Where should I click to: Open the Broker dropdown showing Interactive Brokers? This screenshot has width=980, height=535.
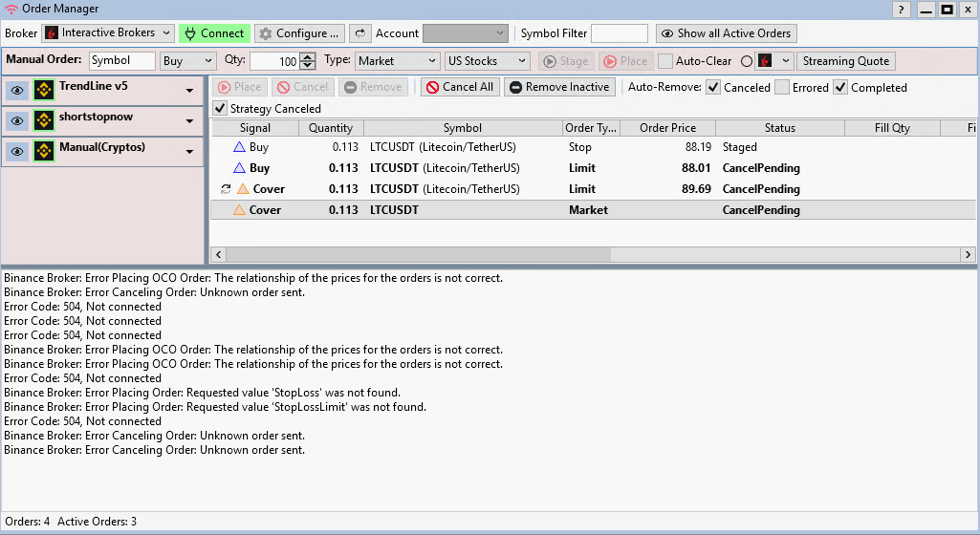click(108, 33)
